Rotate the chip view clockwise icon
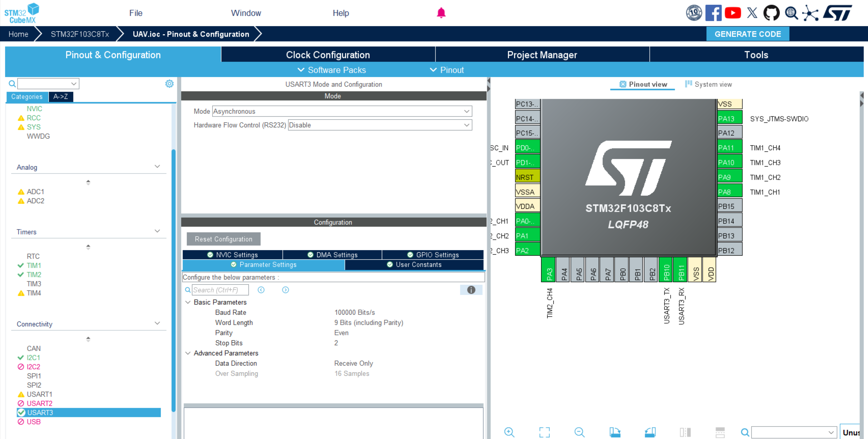This screenshot has width=868, height=439. [x=615, y=432]
